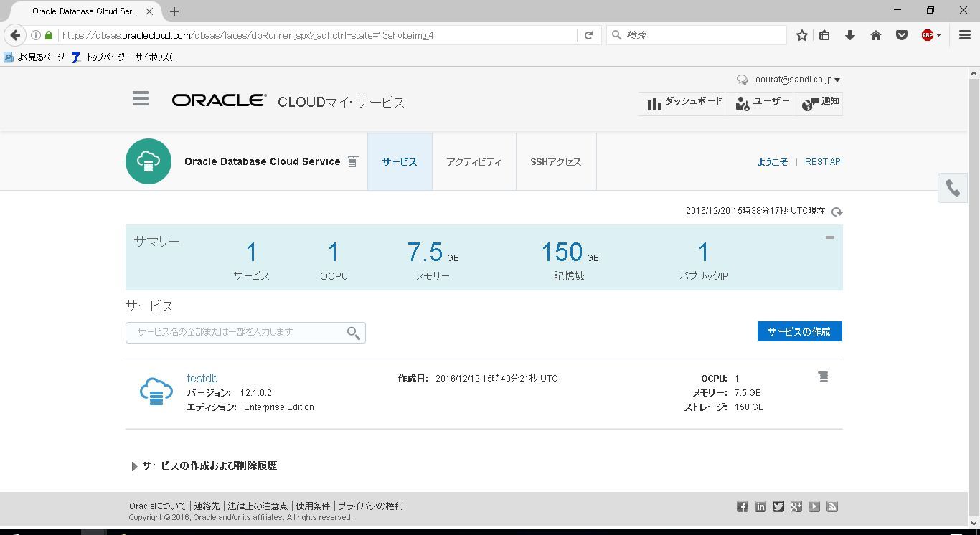
Task: Open the Oracleについて footer link
Action: pyautogui.click(x=157, y=506)
